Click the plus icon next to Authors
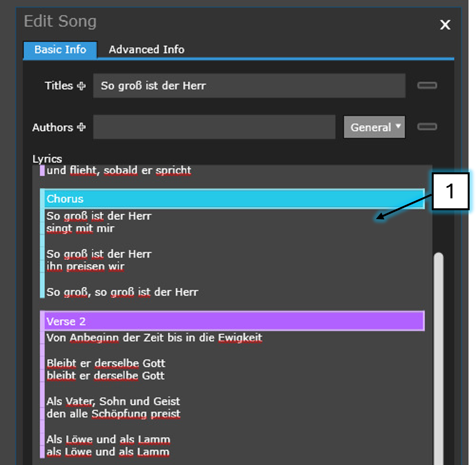 [x=81, y=127]
